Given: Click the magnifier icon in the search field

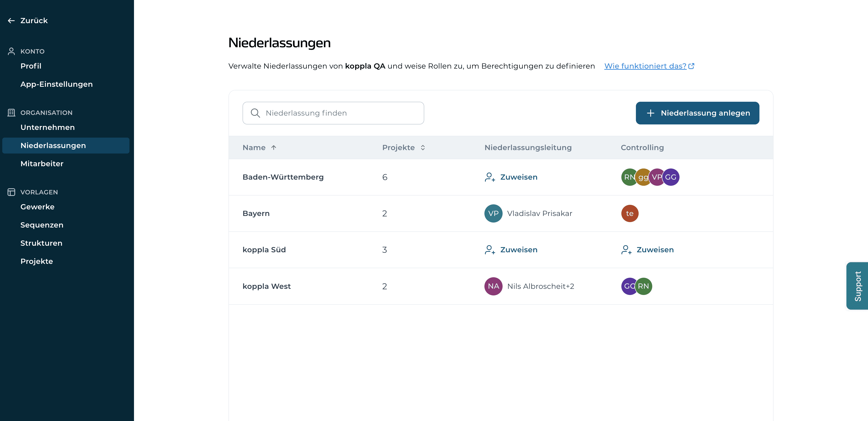Looking at the screenshot, I should 255,113.
